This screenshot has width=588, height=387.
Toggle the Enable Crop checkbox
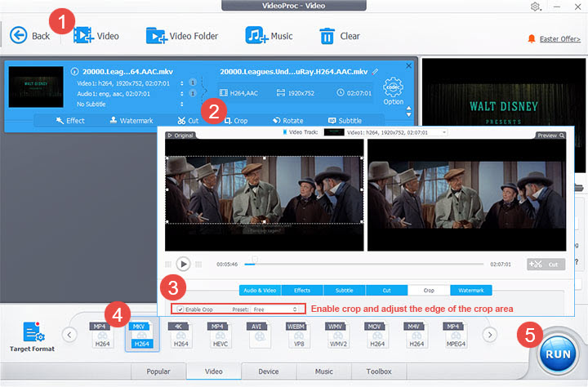pos(180,309)
